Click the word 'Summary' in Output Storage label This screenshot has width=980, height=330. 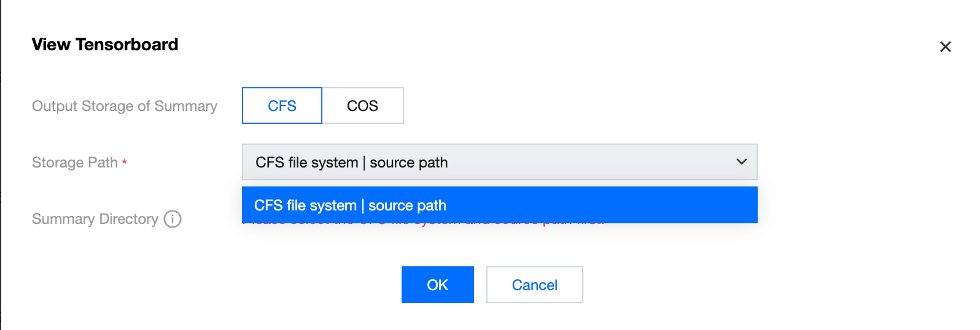coord(186,106)
